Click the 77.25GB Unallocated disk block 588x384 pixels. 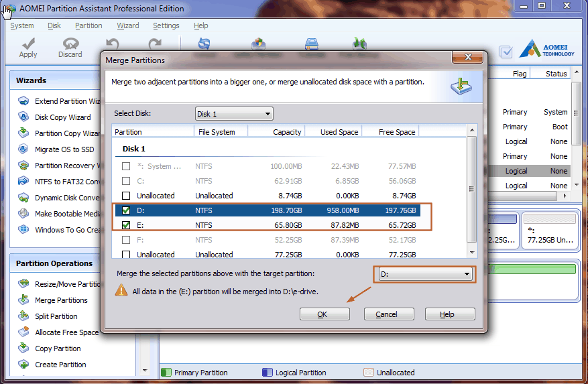click(x=550, y=230)
